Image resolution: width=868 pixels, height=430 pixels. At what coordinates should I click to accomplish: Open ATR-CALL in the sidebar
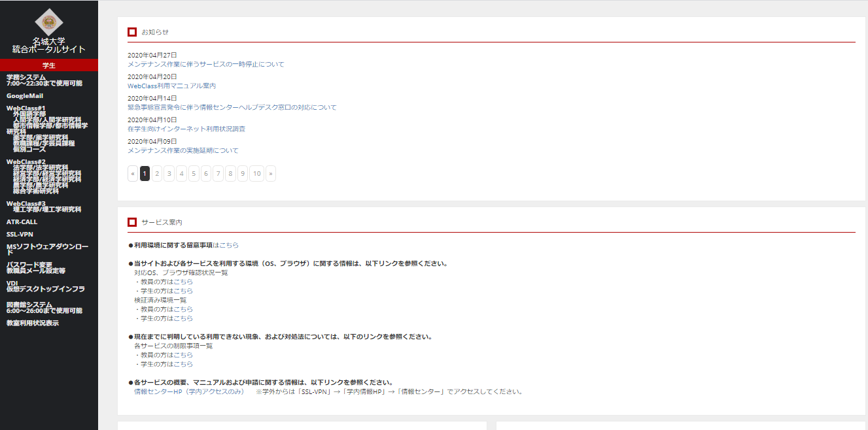coord(22,222)
